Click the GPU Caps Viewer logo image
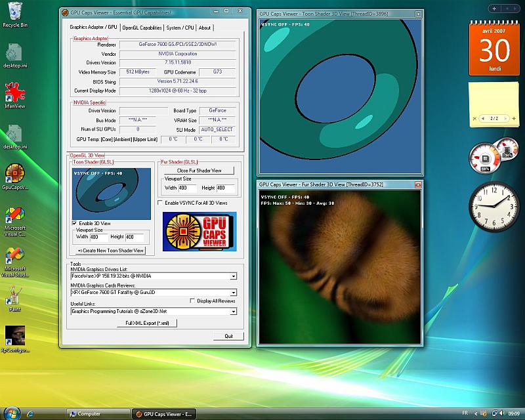 199,232
